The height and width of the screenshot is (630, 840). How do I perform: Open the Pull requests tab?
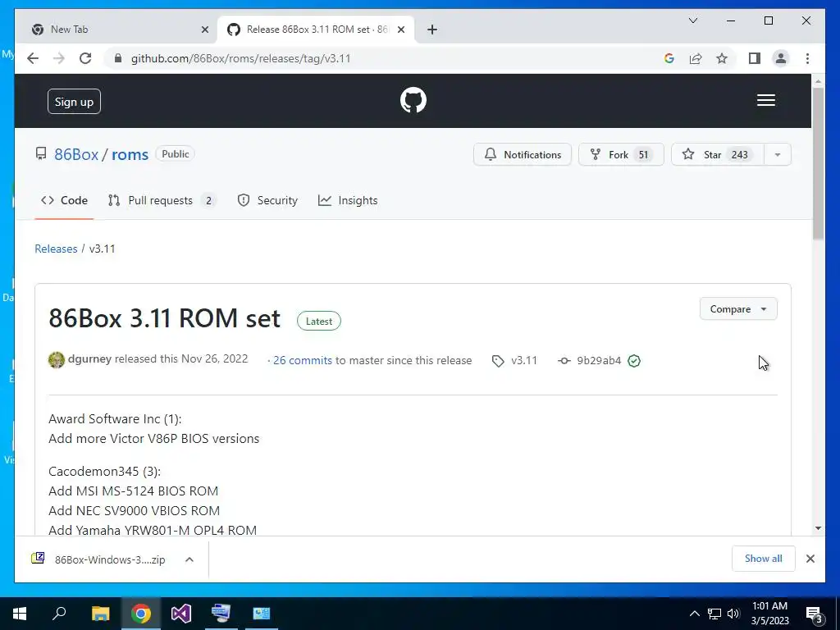point(162,200)
